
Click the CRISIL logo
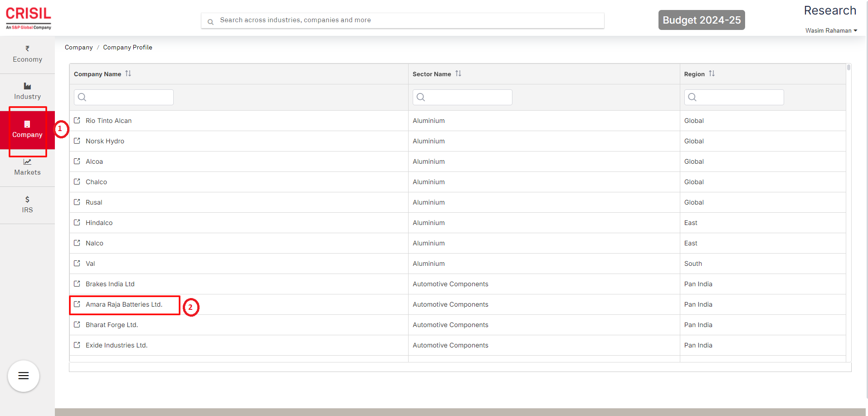point(29,18)
